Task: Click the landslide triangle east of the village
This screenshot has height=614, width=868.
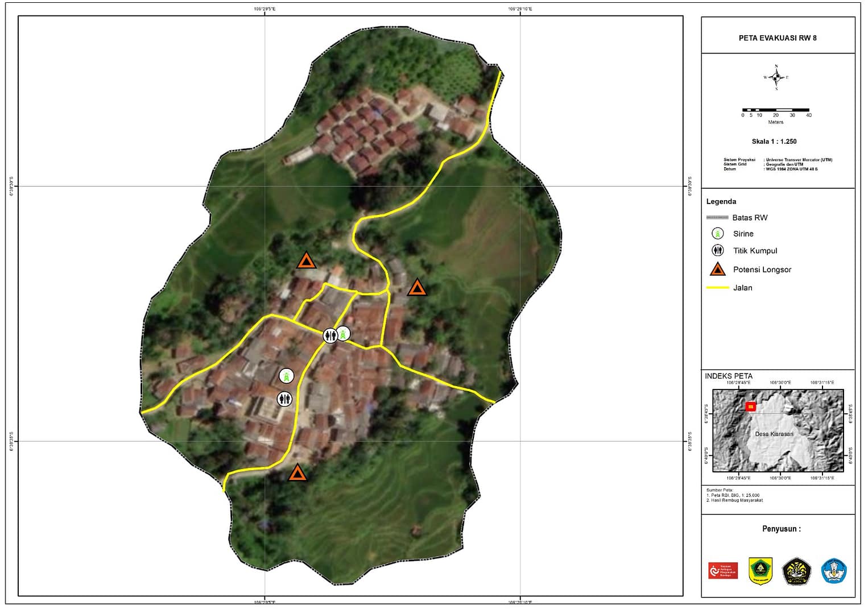Action: click(x=417, y=288)
